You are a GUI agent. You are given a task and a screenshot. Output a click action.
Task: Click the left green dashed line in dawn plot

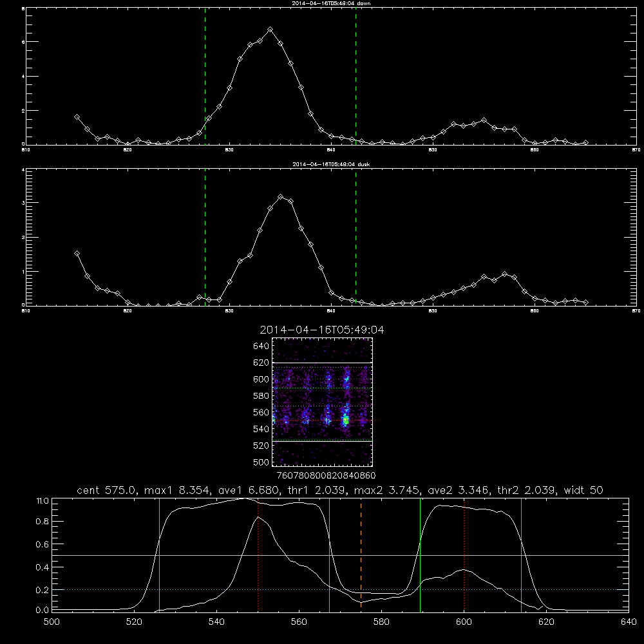(x=205, y=77)
